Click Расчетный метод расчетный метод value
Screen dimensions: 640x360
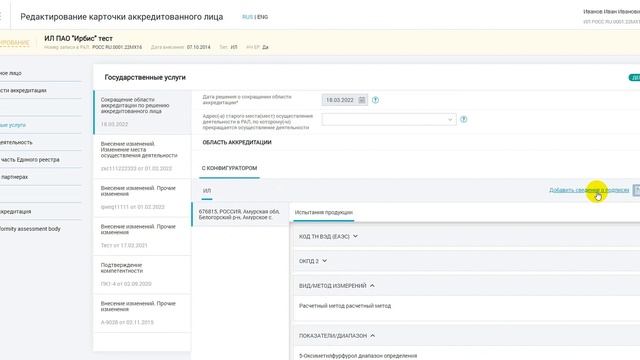coord(345,306)
